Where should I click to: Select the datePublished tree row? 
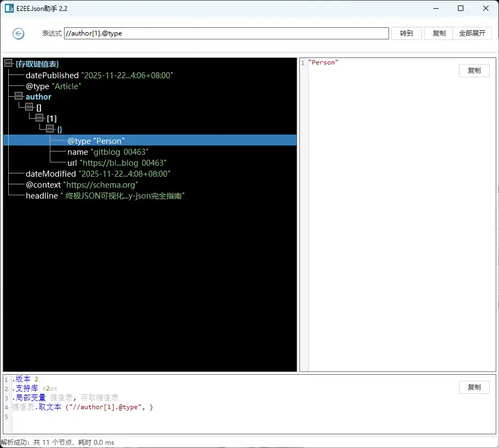click(99, 75)
